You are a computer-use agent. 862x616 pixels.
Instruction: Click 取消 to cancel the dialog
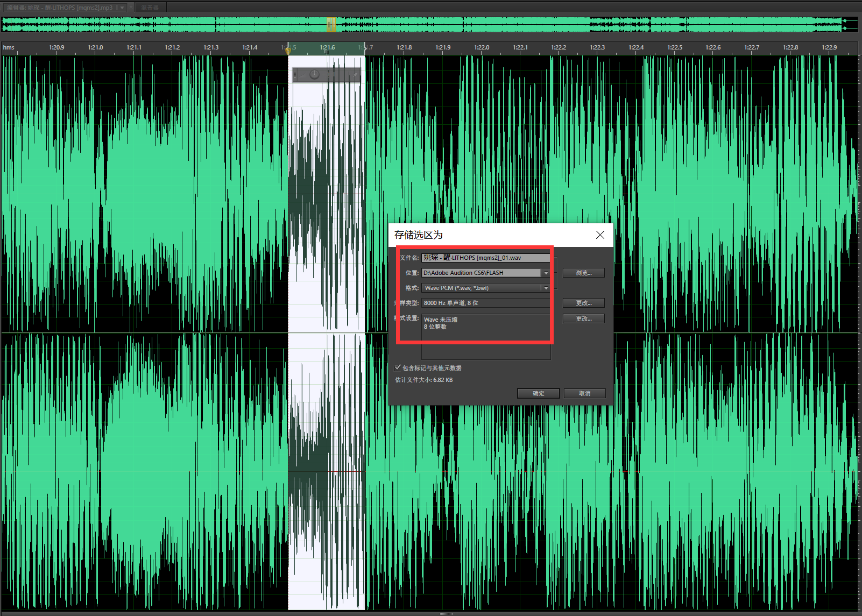pos(585,393)
